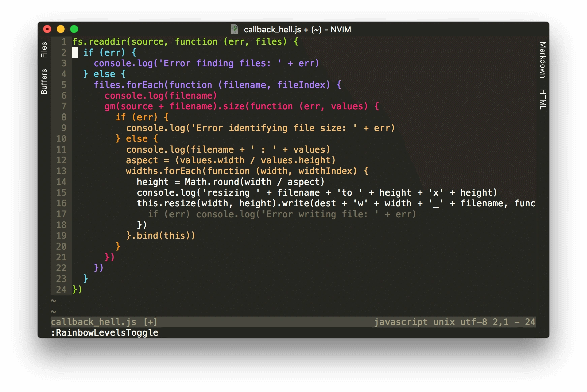Click line number 24 in the gutter
Viewport: 587px width, 392px height.
[61, 290]
